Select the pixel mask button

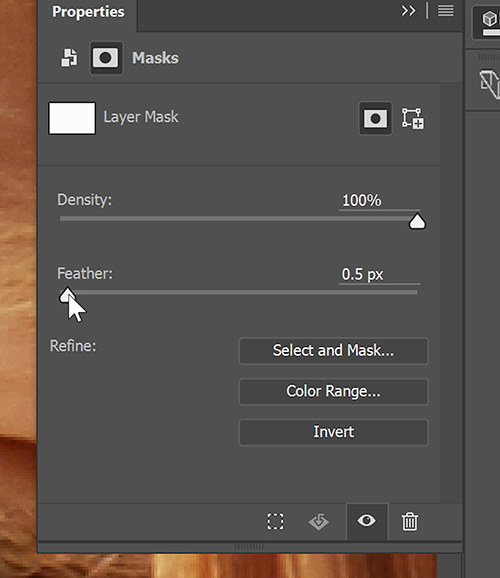[375, 118]
